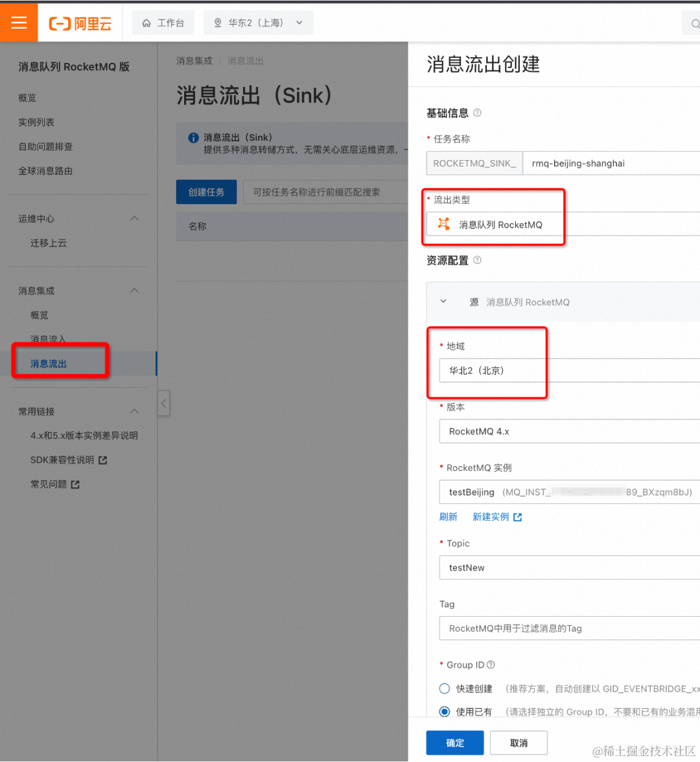Click 消息集成 breadcrumb
700x762 pixels.
point(194,61)
